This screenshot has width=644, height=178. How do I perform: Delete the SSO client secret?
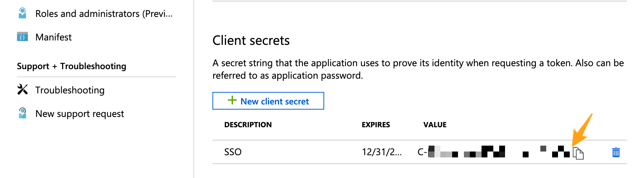pos(616,152)
